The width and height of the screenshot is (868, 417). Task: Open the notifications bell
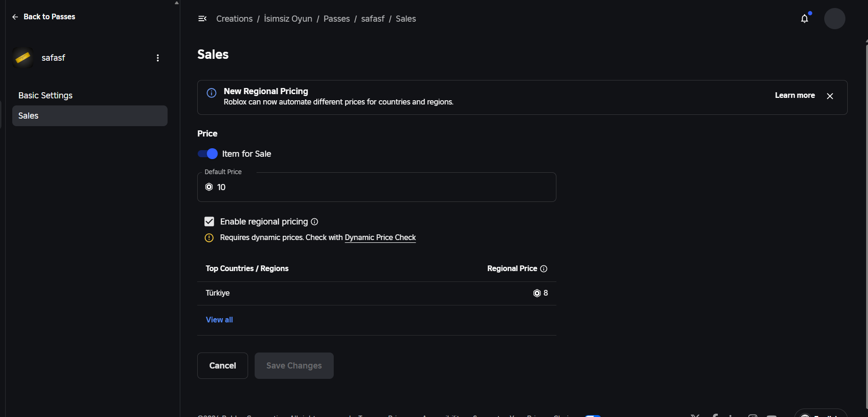coord(804,19)
